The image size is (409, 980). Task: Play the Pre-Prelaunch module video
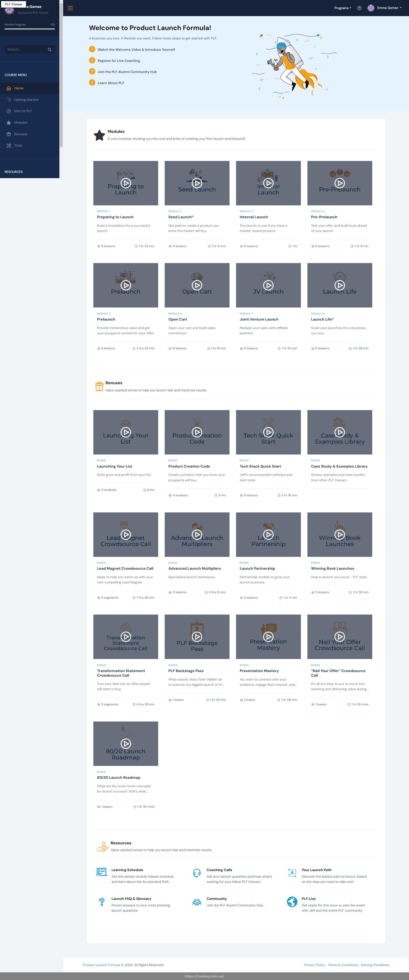coord(339,183)
